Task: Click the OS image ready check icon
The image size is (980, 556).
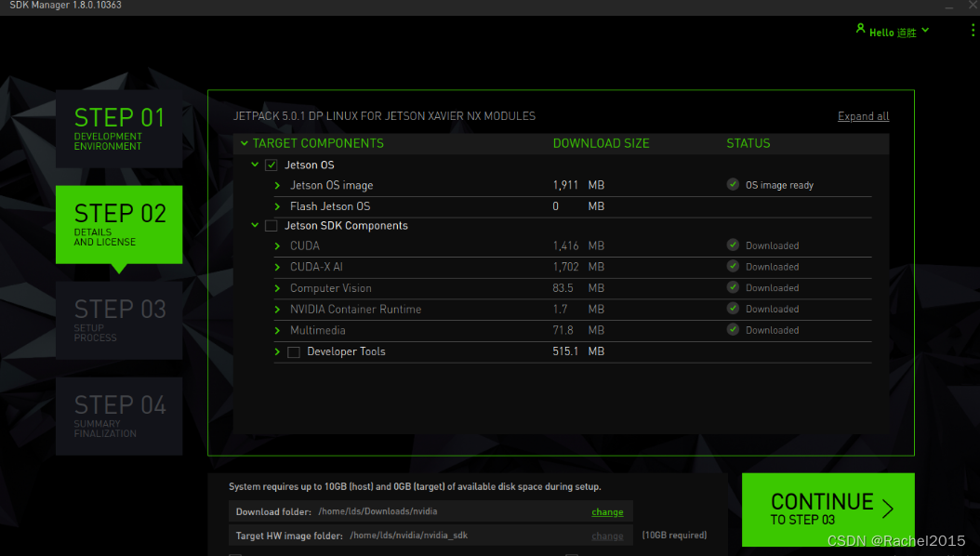Action: (x=733, y=184)
